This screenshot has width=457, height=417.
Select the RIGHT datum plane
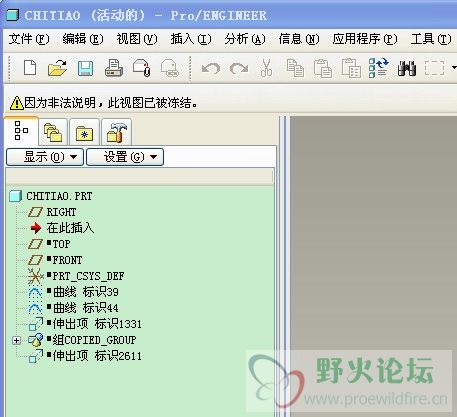pos(61,212)
